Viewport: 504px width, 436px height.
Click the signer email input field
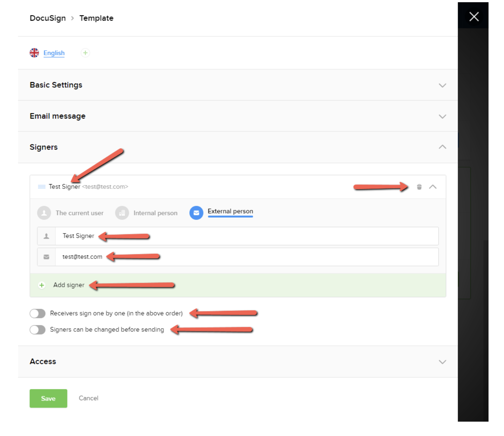(x=246, y=257)
